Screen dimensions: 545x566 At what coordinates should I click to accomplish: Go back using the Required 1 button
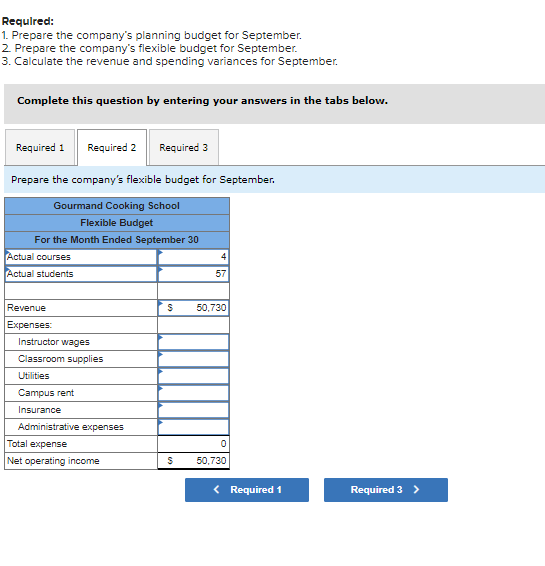click(247, 490)
